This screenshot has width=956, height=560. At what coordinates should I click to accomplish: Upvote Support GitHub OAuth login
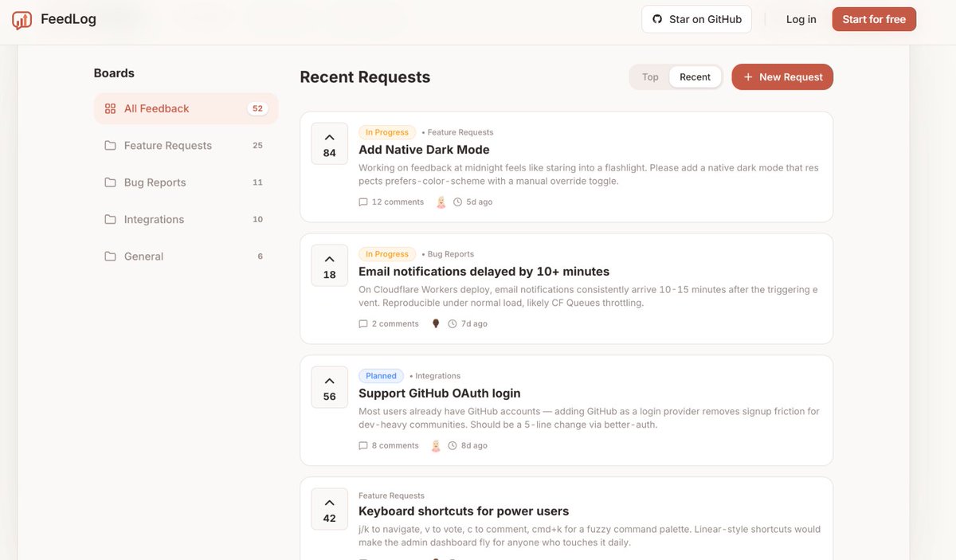click(330, 387)
